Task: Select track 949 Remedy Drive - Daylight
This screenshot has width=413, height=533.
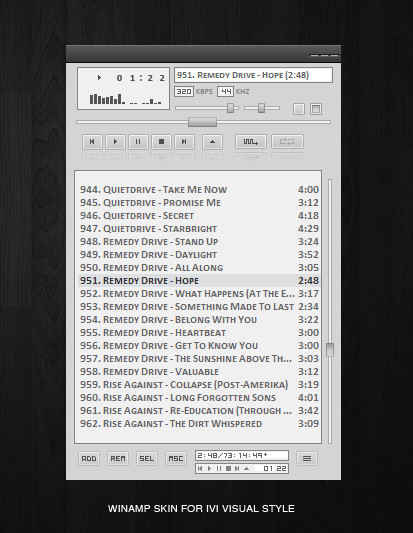Action: coord(200,255)
